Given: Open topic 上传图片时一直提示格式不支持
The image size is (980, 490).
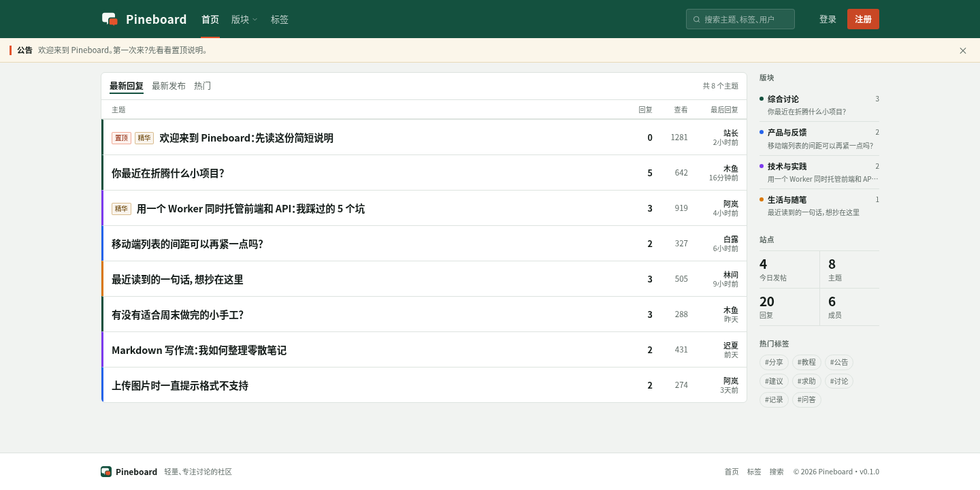Looking at the screenshot, I should coord(180,385).
